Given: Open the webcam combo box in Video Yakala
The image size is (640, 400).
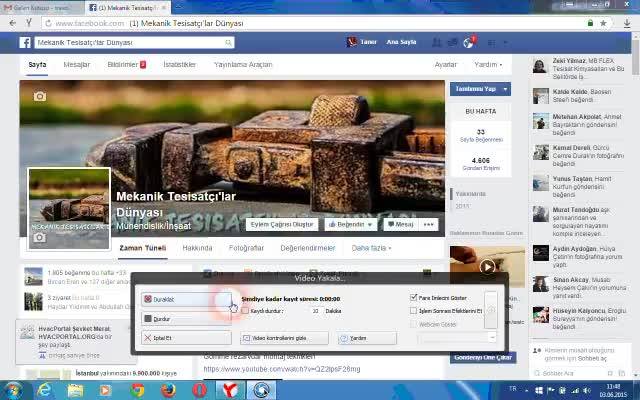Looking at the screenshot, I should [x=457, y=338].
